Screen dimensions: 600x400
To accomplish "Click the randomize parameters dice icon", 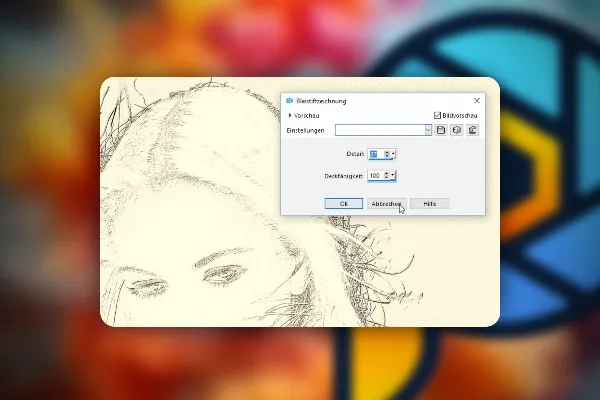I will [x=457, y=130].
